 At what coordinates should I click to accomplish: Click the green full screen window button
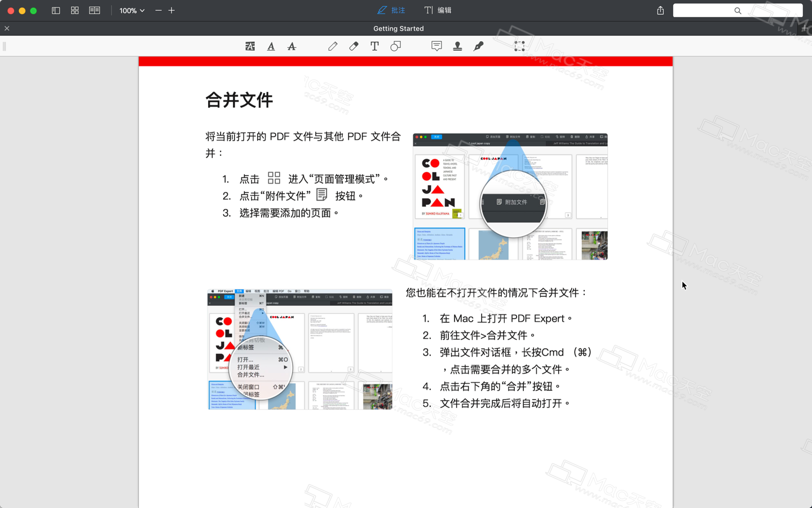coord(33,10)
